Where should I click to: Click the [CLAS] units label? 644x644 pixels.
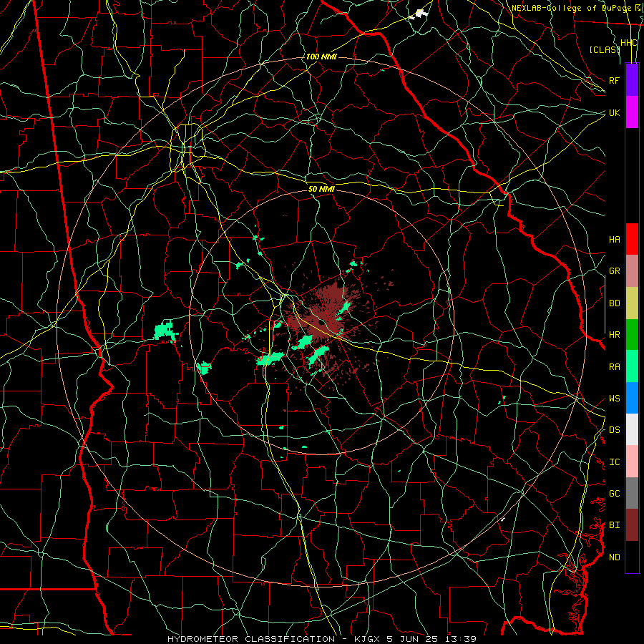[604, 50]
